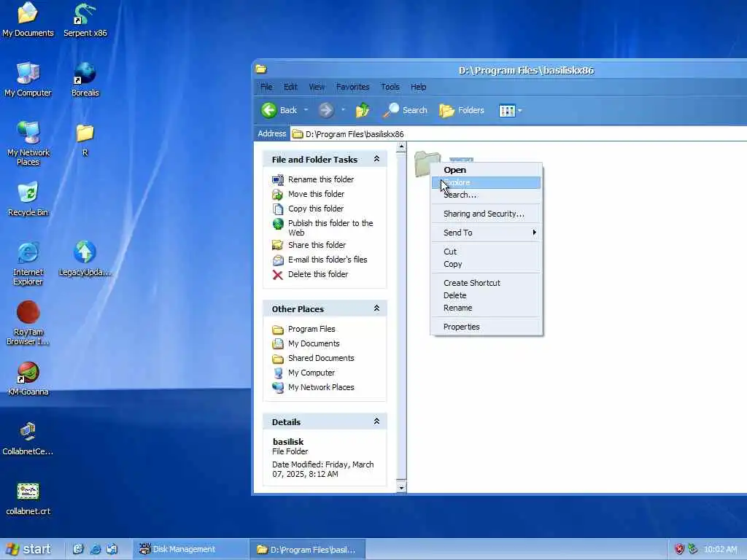
Task: Open Forward history dropdown arrow
Action: click(x=343, y=110)
